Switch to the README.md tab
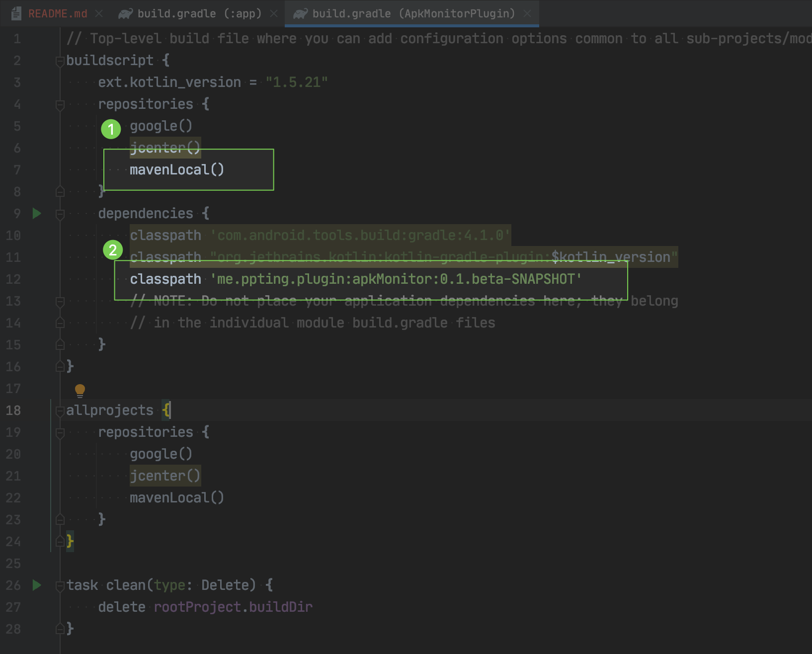Screen dimensions: 812x654 (x=57, y=13)
